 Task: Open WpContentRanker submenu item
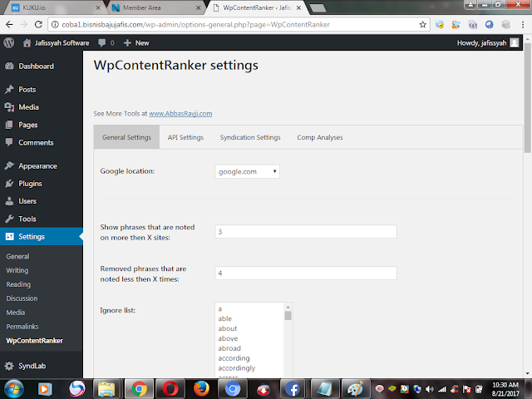coord(34,341)
